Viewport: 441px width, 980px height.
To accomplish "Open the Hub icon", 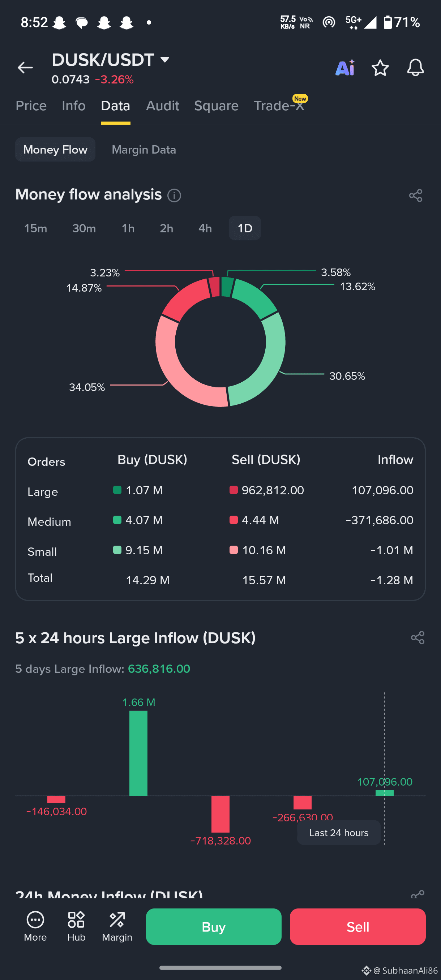I will click(76, 926).
